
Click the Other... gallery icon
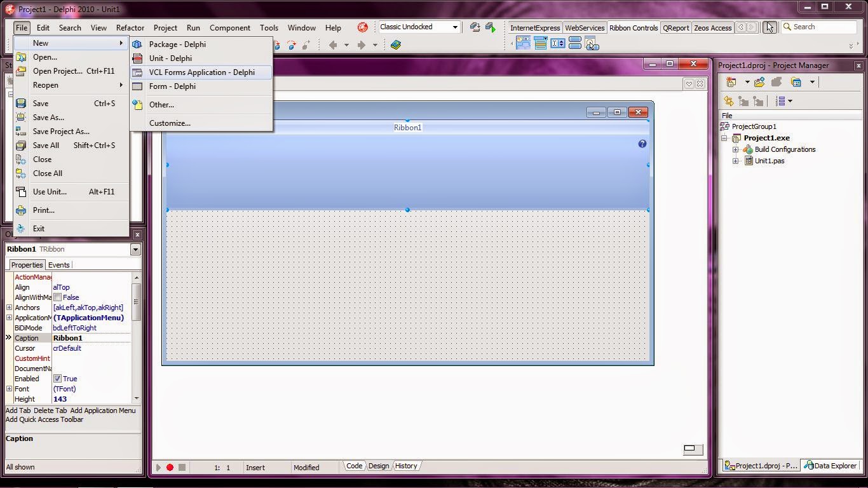[x=137, y=105]
